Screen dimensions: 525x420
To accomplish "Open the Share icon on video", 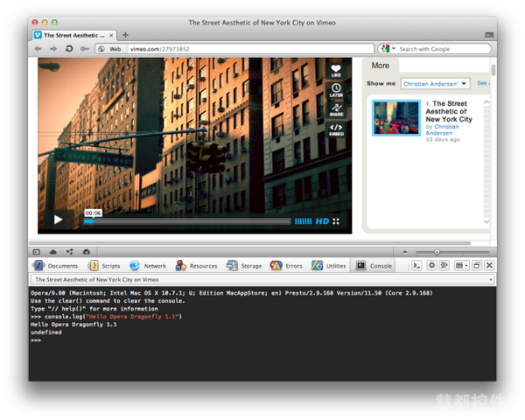I will 336,109.
